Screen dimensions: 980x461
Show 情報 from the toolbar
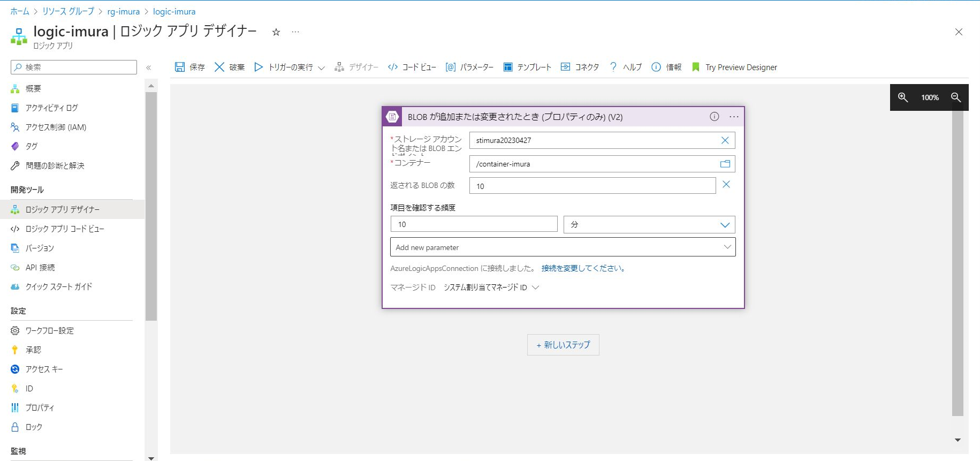click(666, 67)
